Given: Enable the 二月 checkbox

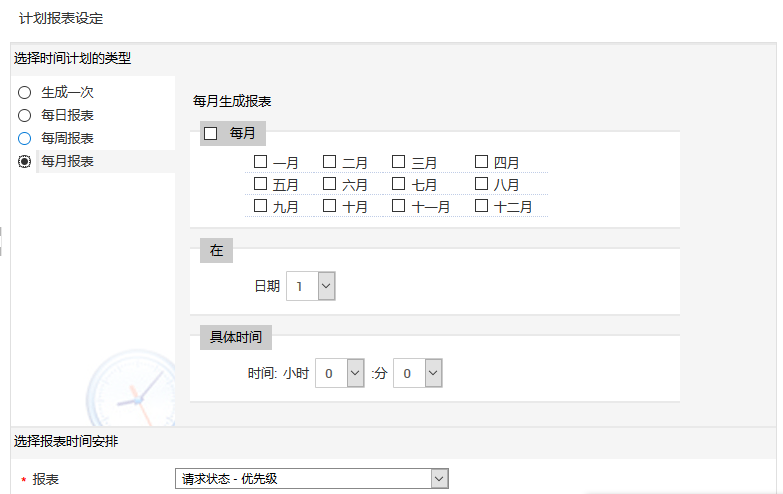Looking at the screenshot, I should pos(329,161).
